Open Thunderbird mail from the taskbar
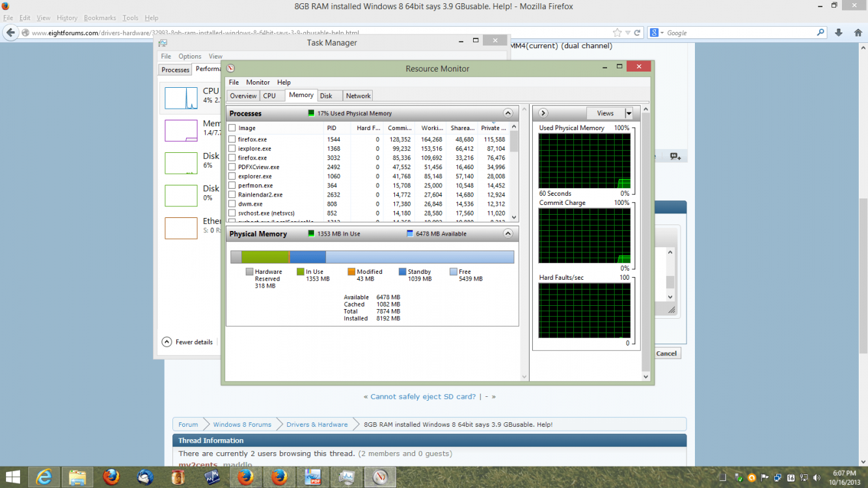Viewport: 868px width, 488px height. tap(145, 478)
